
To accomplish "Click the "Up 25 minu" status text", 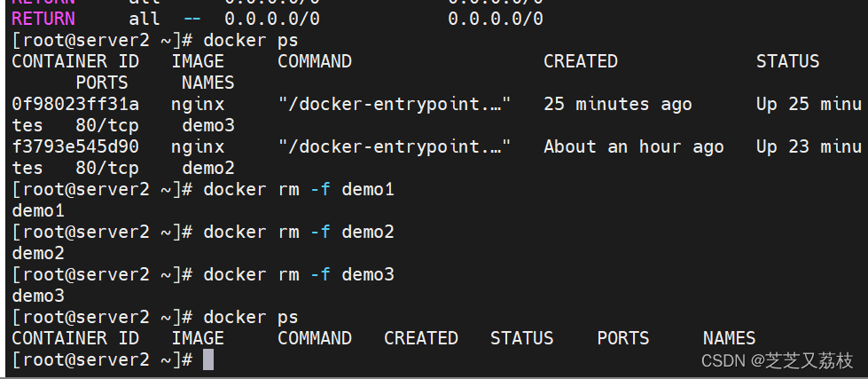I will 809,104.
